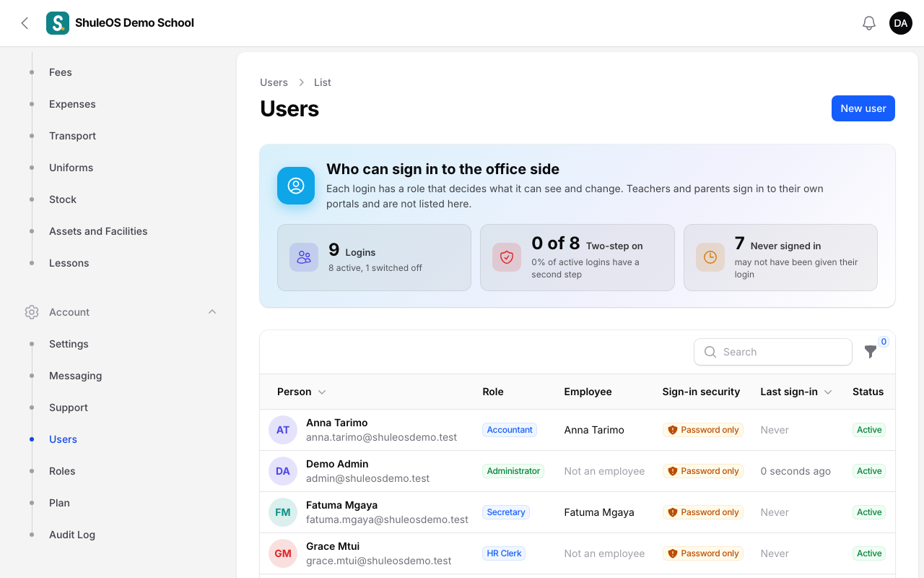Click the FM avatar for Fatuma Mgaya

tap(283, 512)
